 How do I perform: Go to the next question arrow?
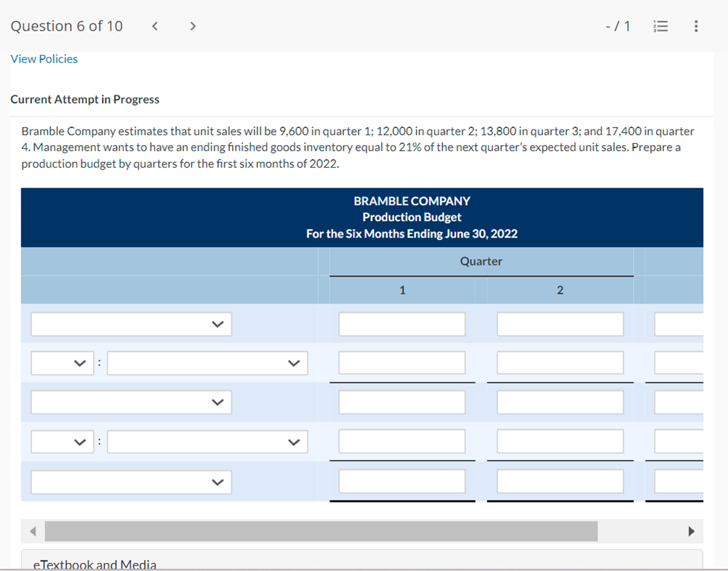click(x=193, y=26)
